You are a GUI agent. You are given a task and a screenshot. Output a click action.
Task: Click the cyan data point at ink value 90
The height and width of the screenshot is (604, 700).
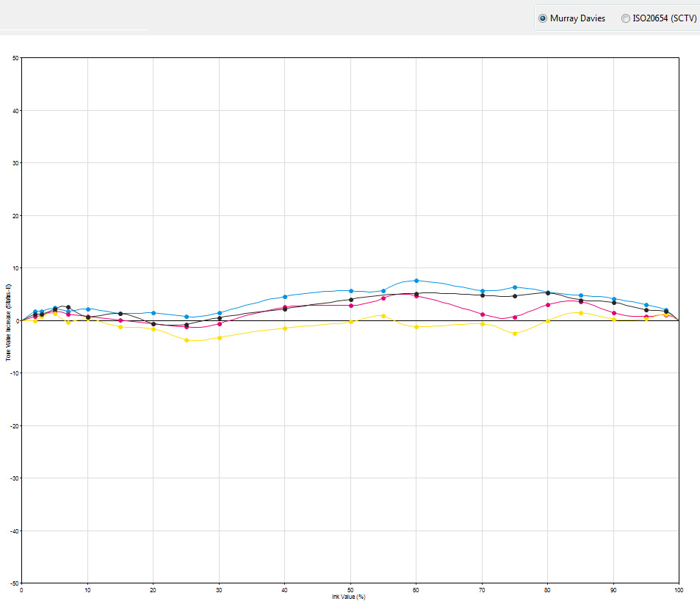[x=614, y=299]
